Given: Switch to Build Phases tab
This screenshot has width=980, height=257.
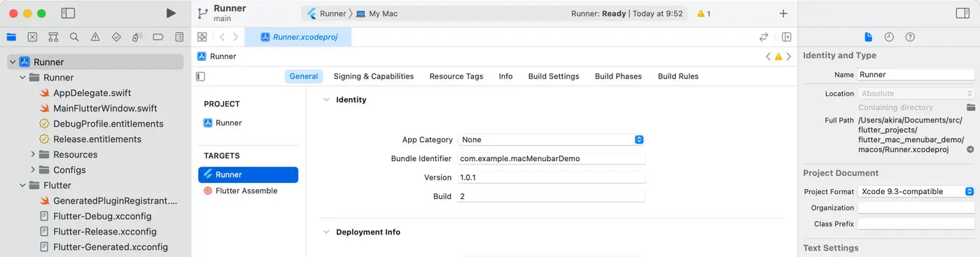Looking at the screenshot, I should pos(618,76).
